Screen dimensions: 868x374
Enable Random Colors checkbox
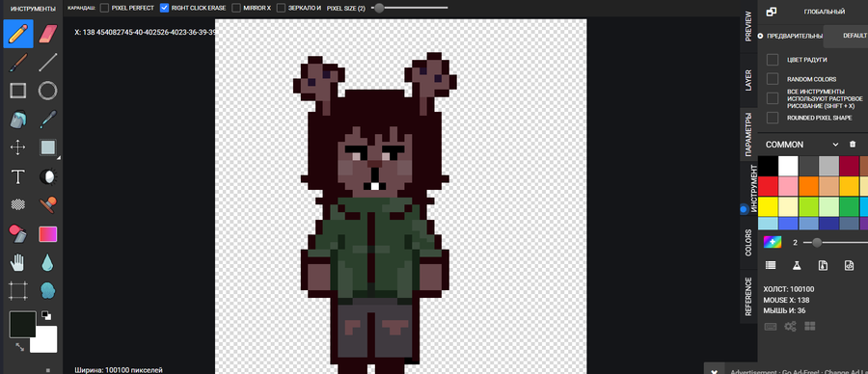coord(773,79)
